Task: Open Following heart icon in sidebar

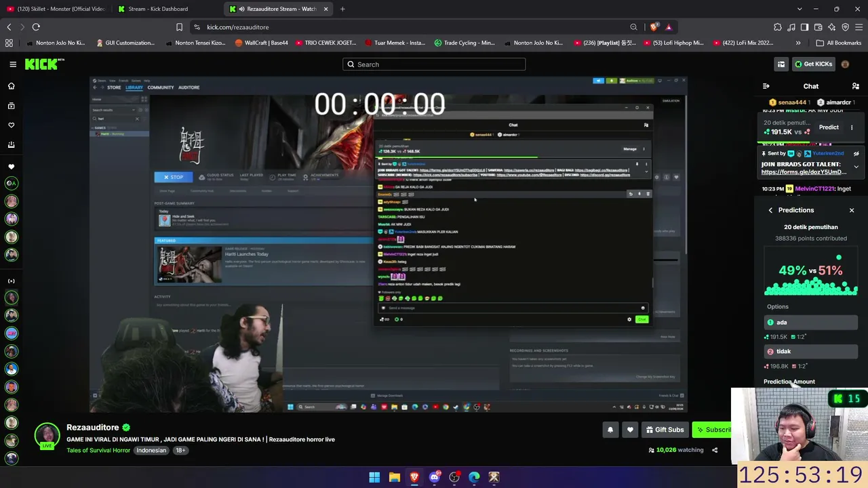Action: coord(11,125)
